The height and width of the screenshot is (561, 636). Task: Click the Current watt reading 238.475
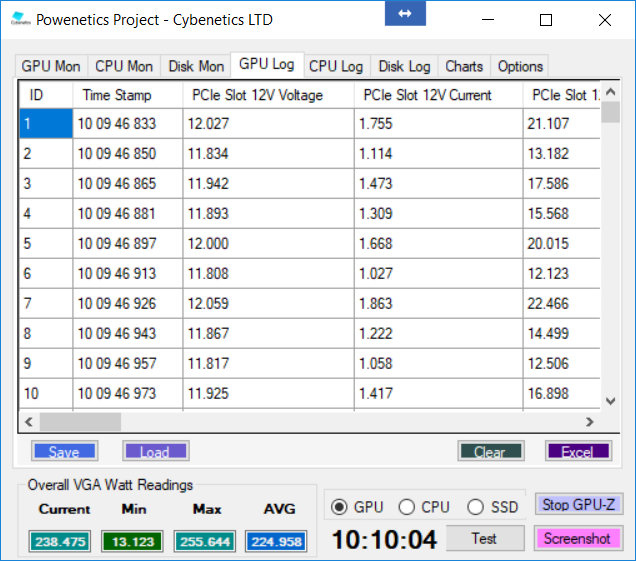60,541
